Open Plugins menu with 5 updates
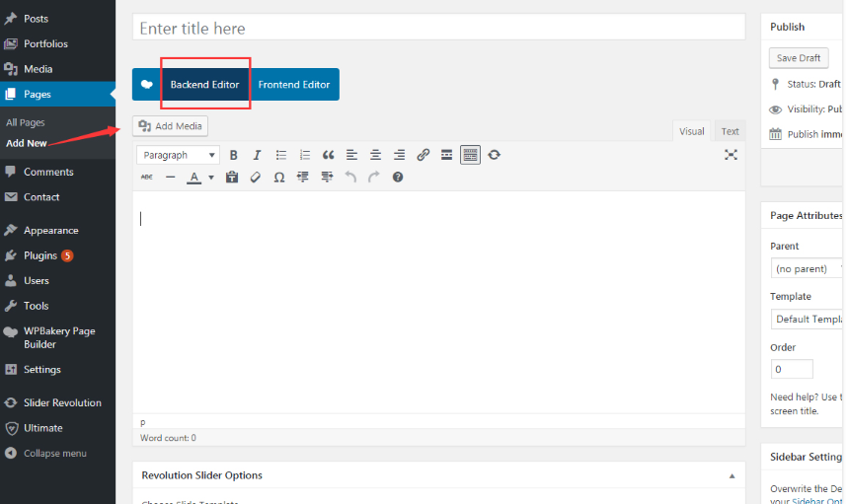 pos(40,255)
